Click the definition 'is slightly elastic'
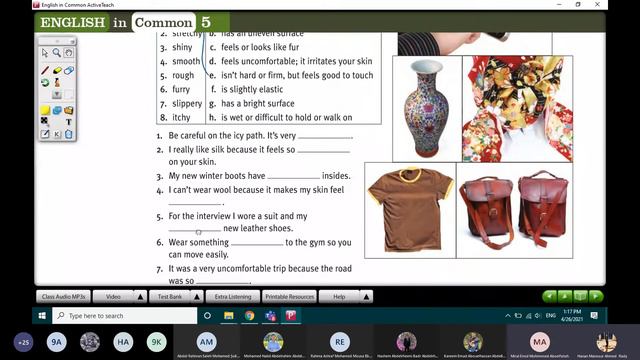 click(252, 89)
